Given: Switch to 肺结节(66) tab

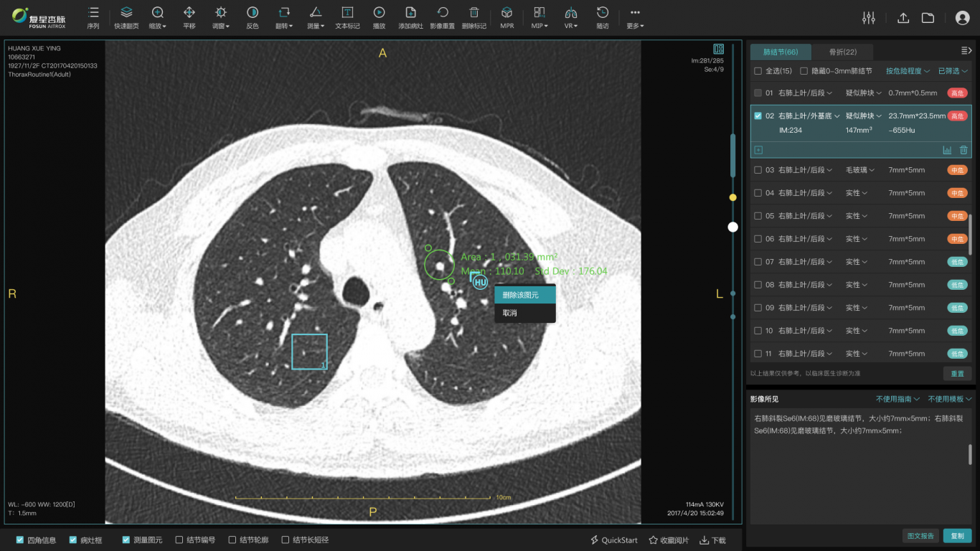Looking at the screenshot, I should pos(781,52).
